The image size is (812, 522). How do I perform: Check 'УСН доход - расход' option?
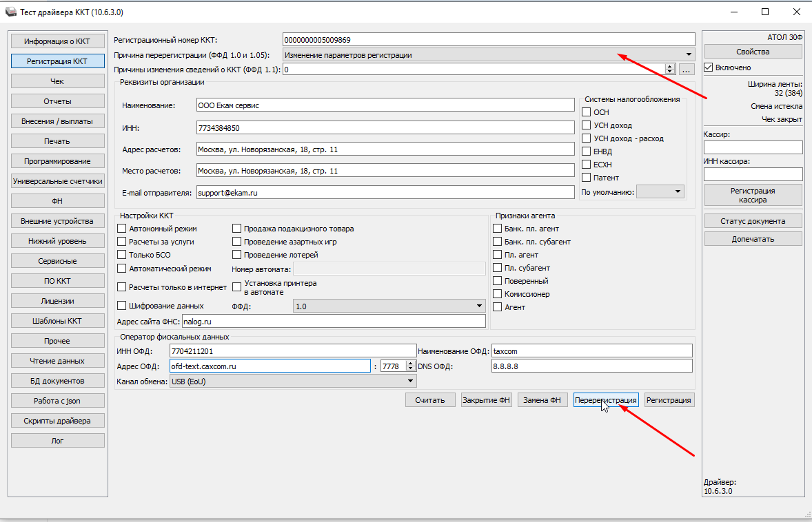point(586,138)
